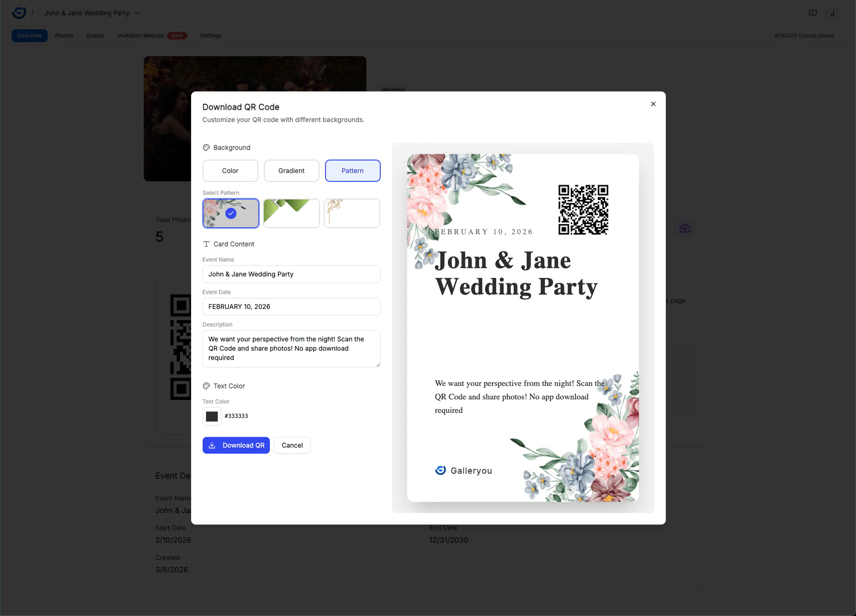Open the J user avatar menu
This screenshot has height=616, width=856.
click(x=832, y=13)
